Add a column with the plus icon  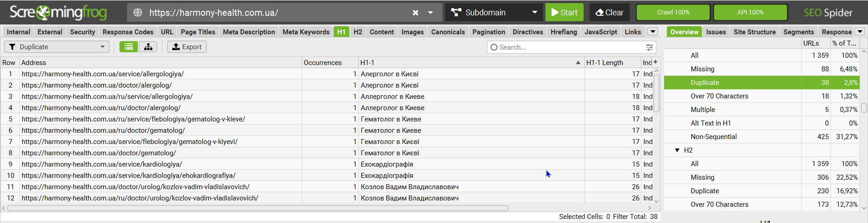click(x=656, y=62)
